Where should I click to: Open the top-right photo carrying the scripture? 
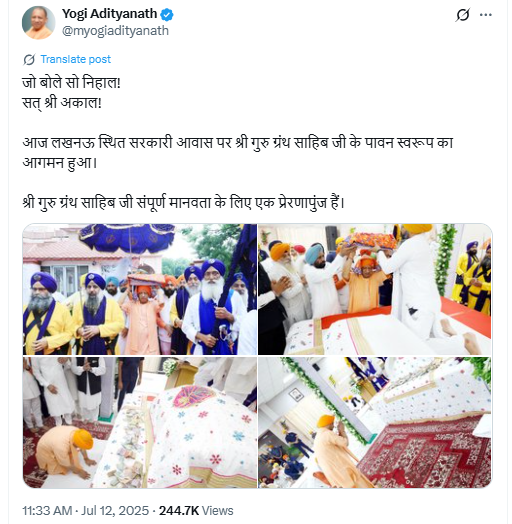click(x=375, y=289)
